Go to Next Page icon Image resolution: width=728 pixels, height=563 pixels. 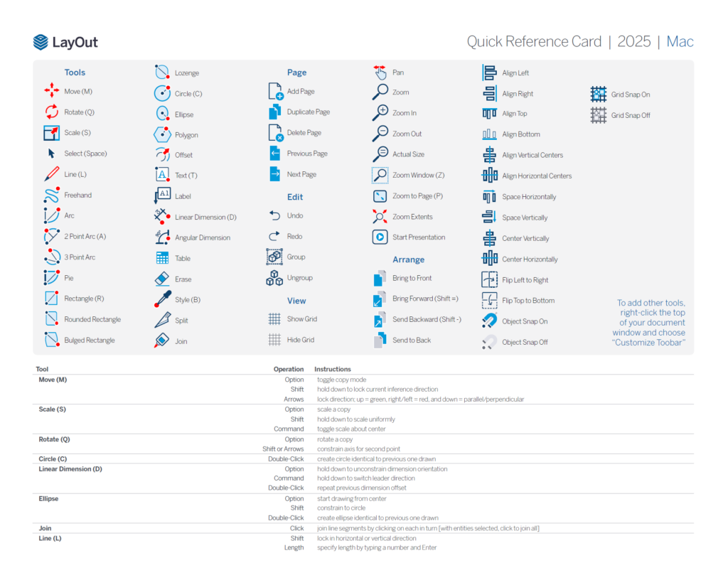tap(275, 174)
